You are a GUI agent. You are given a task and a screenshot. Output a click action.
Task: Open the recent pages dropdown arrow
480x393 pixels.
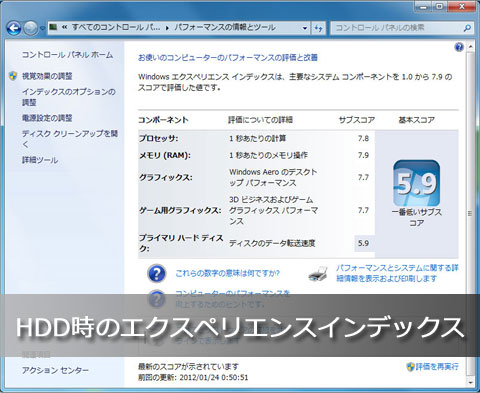tap(42, 28)
